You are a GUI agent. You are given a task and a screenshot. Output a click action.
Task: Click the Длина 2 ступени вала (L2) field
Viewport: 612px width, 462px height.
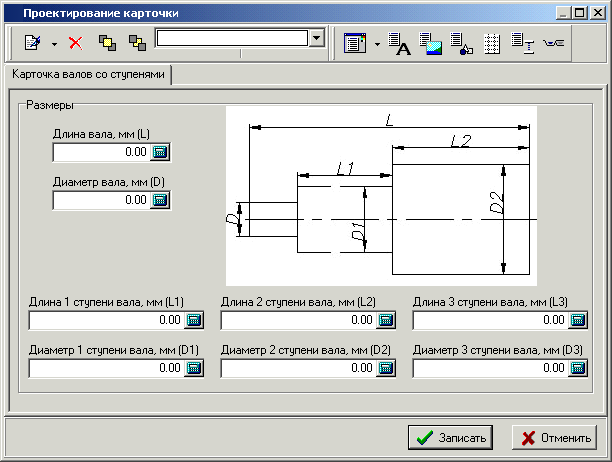tap(299, 320)
